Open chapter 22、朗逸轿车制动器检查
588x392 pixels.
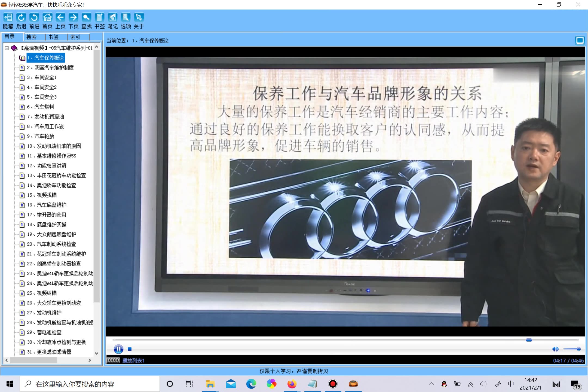(x=54, y=264)
